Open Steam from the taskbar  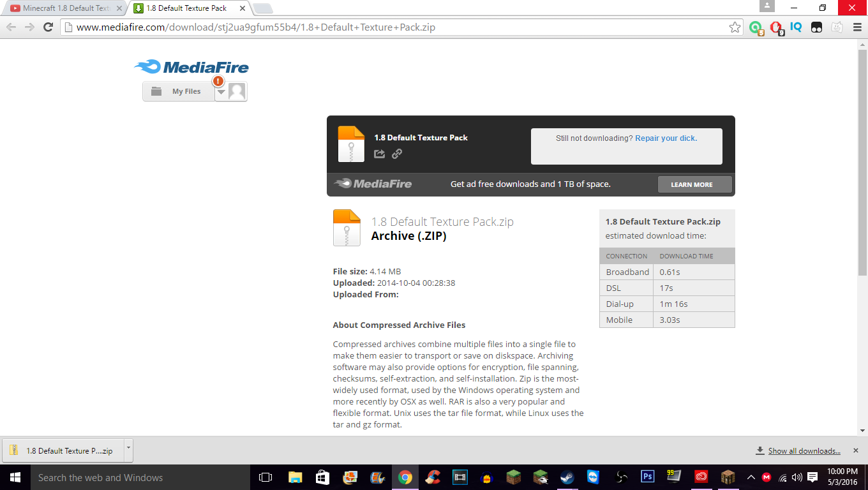pos(567,477)
